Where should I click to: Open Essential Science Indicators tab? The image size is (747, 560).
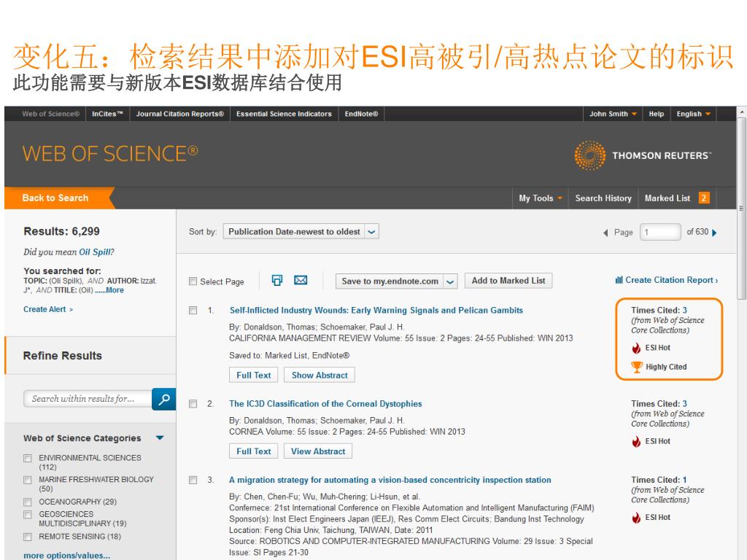point(284,114)
